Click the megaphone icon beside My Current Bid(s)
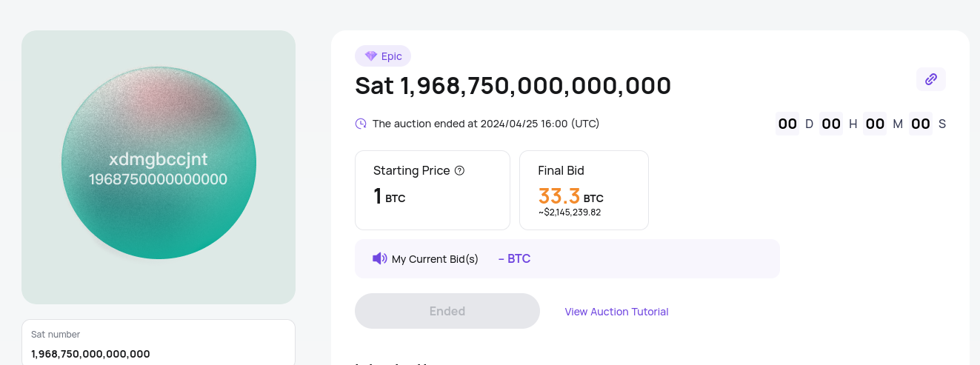The width and height of the screenshot is (980, 365). click(x=380, y=258)
